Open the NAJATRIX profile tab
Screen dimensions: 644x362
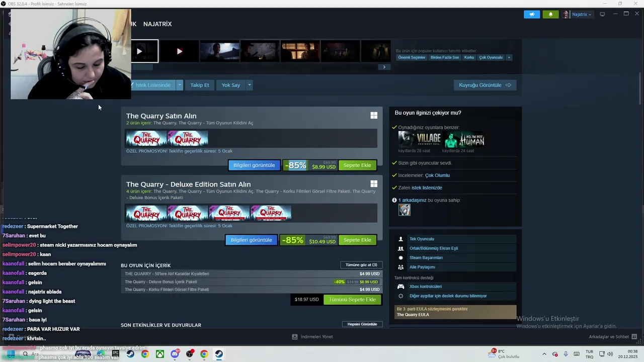(x=157, y=24)
